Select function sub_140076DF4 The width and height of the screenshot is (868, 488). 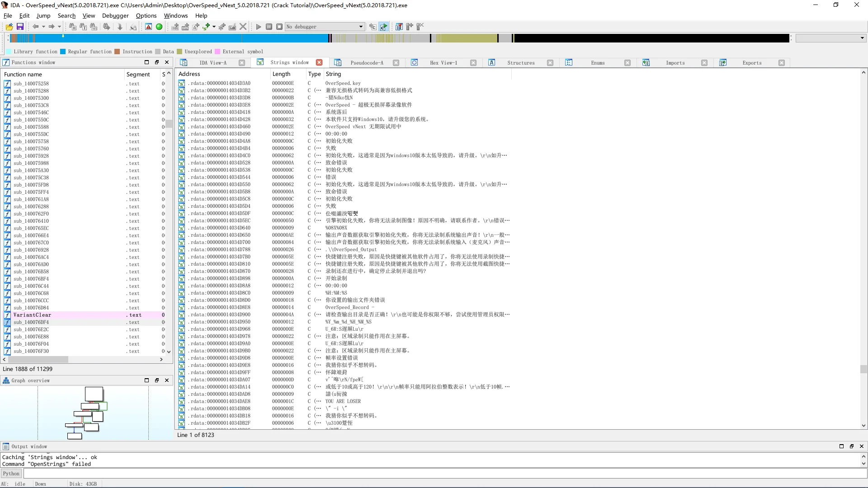point(84,322)
